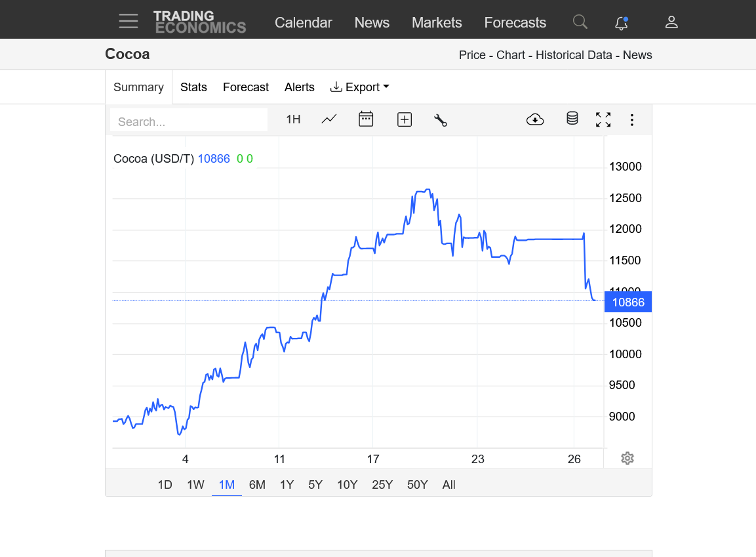Change chart type with line icon
Image resolution: width=756 pixels, height=557 pixels.
point(328,119)
